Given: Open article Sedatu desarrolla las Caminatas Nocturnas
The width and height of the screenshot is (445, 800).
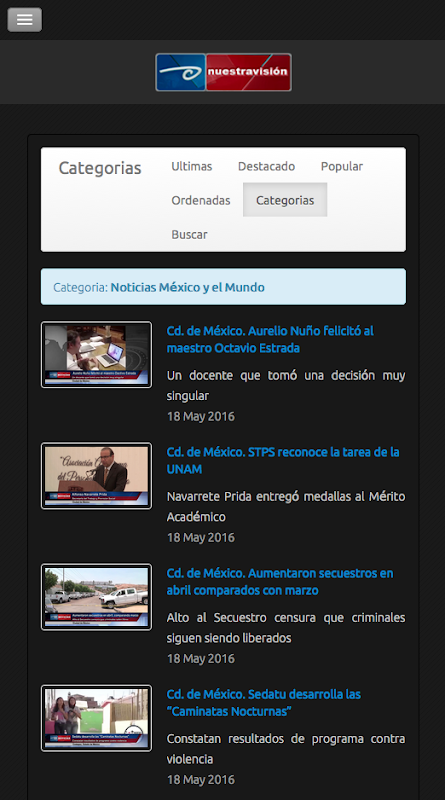Looking at the screenshot, I should coord(263,703).
